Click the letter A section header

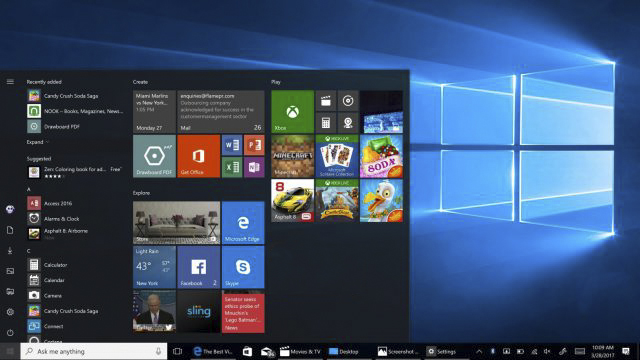click(x=29, y=189)
